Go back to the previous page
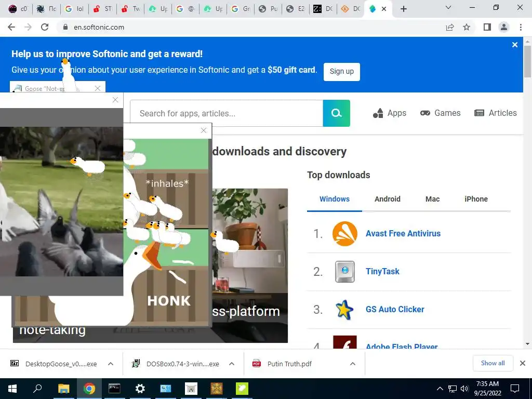 point(11,27)
